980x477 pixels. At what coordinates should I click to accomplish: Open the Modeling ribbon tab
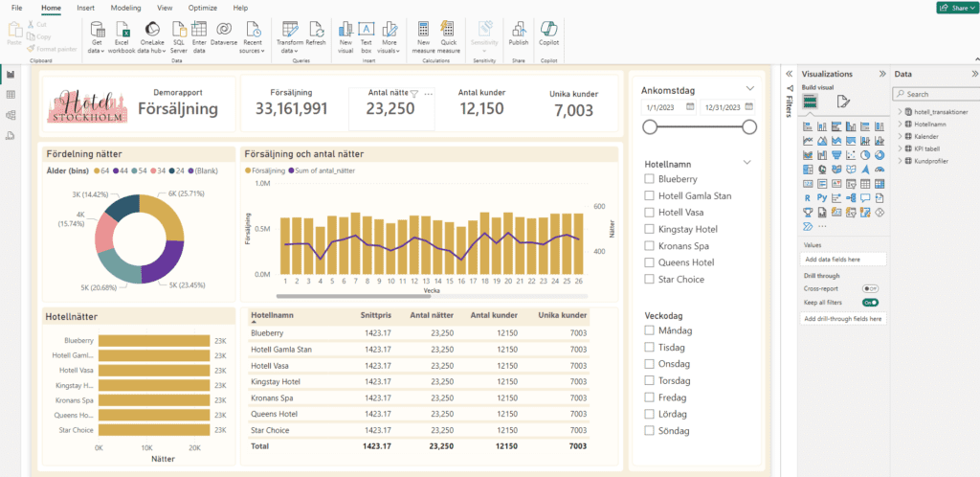click(125, 8)
